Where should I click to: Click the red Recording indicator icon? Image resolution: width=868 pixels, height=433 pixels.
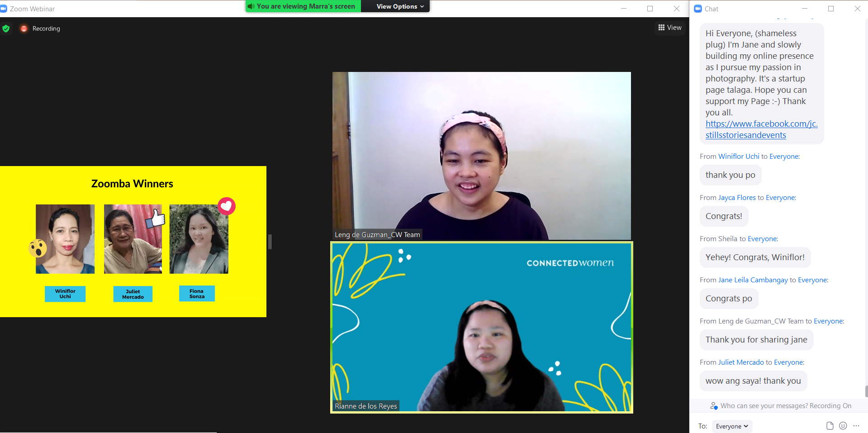coord(24,29)
